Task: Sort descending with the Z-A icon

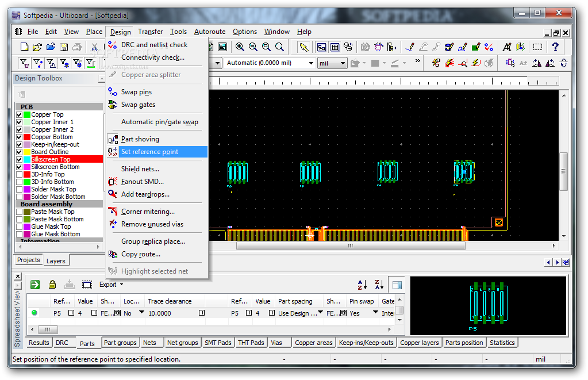Action: pos(379,285)
